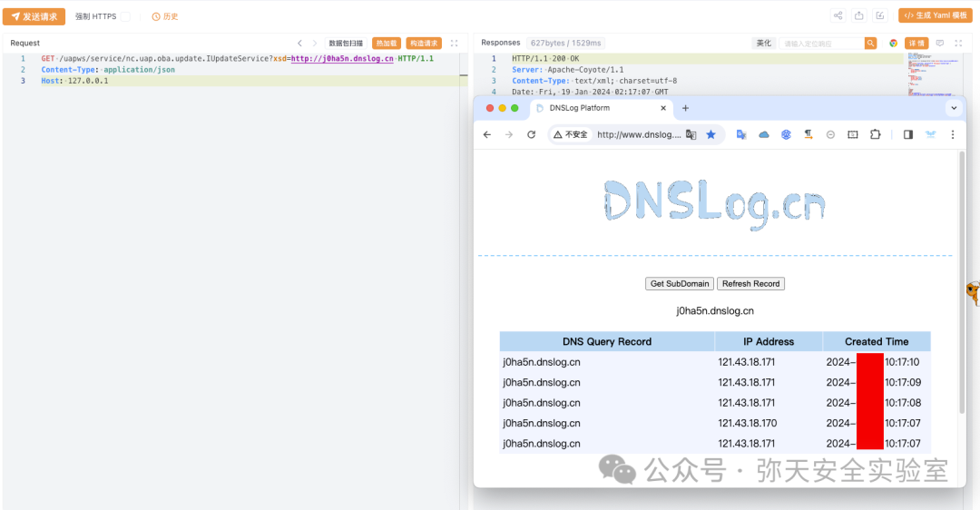Open the Chrome three-dot menu
This screenshot has height=510, width=980.
click(x=953, y=134)
